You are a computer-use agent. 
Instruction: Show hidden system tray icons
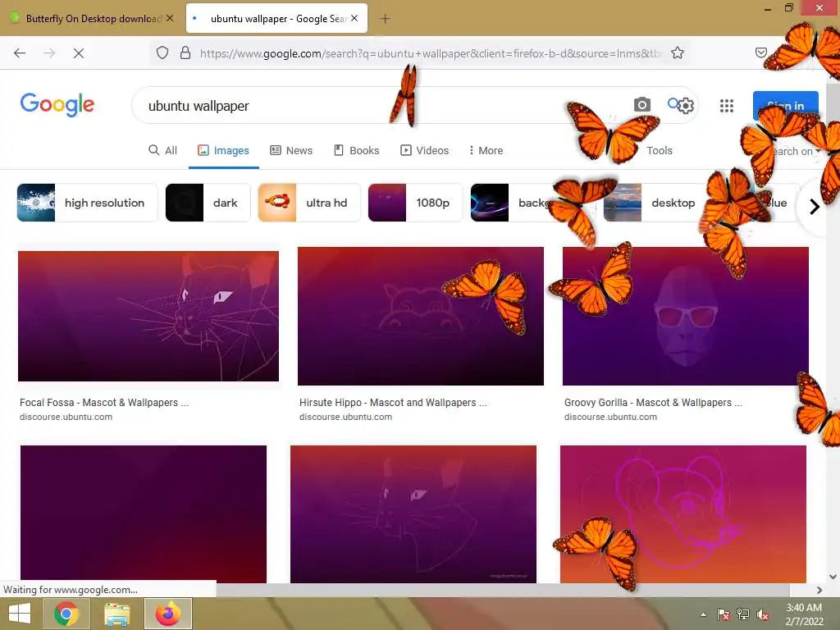point(703,614)
